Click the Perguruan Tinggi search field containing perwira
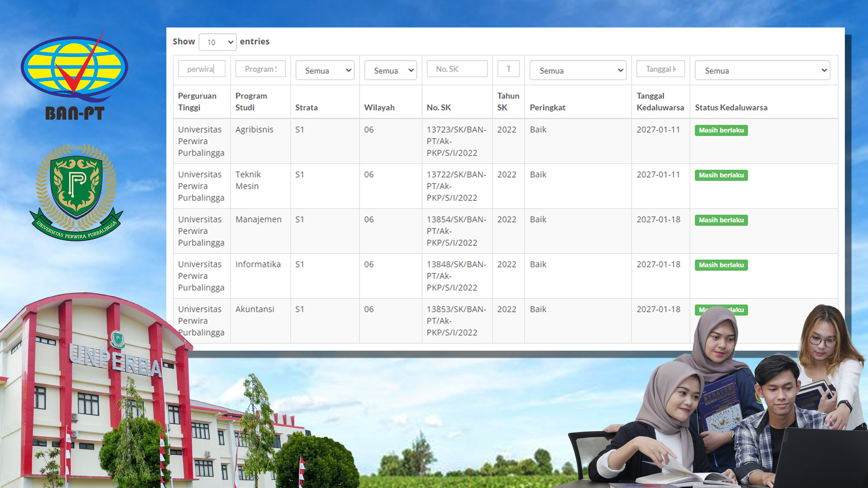Screen dimensions: 868x488 [201, 69]
